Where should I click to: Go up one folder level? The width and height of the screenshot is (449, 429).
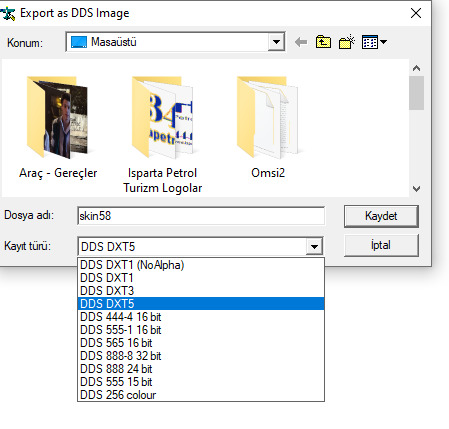point(323,42)
